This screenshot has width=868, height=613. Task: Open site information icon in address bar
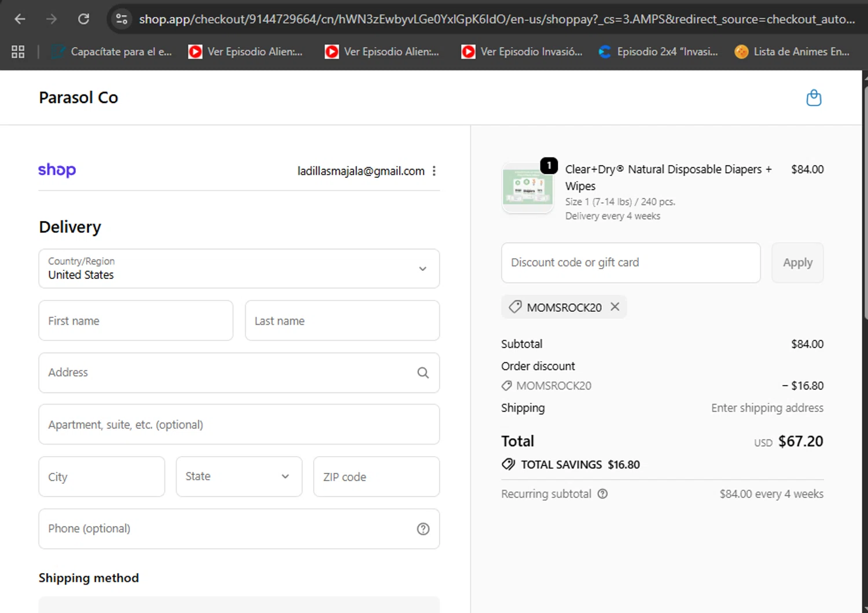122,19
